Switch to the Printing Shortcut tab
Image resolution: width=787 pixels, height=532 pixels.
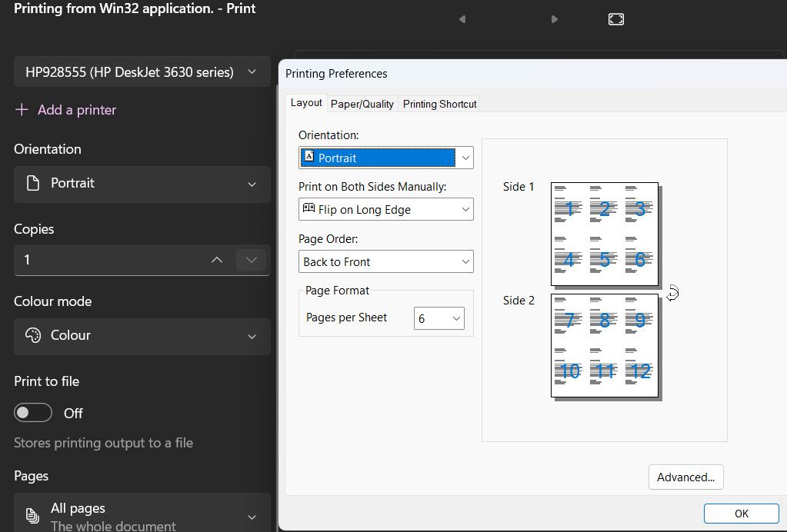(440, 104)
